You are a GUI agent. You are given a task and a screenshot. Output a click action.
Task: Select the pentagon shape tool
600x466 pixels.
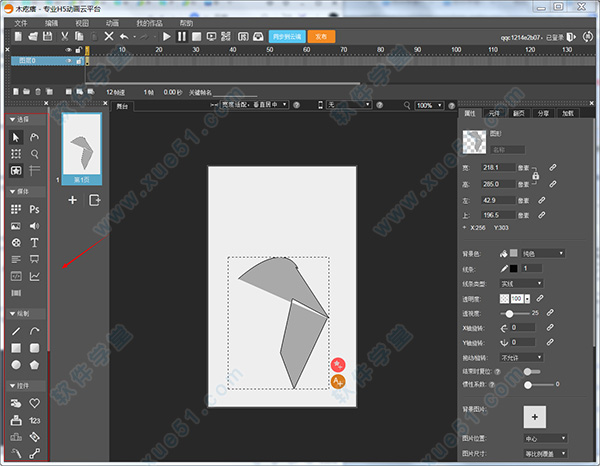click(35, 364)
